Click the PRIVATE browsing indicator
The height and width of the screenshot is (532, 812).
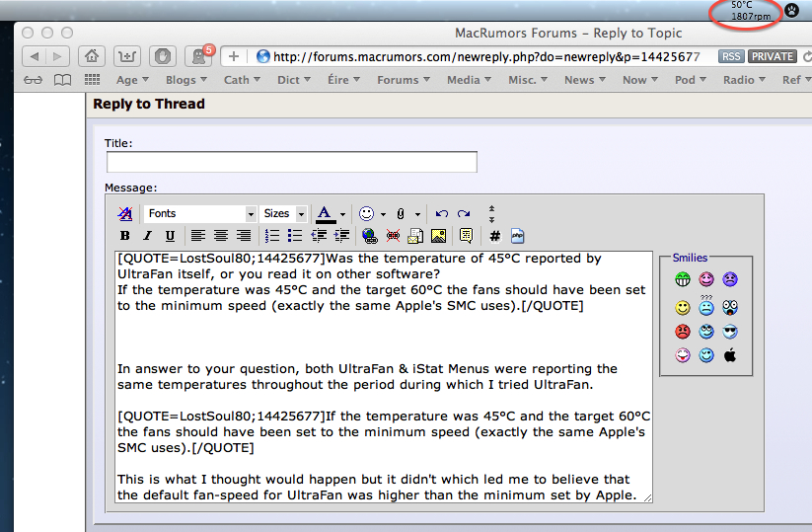pyautogui.click(x=773, y=56)
